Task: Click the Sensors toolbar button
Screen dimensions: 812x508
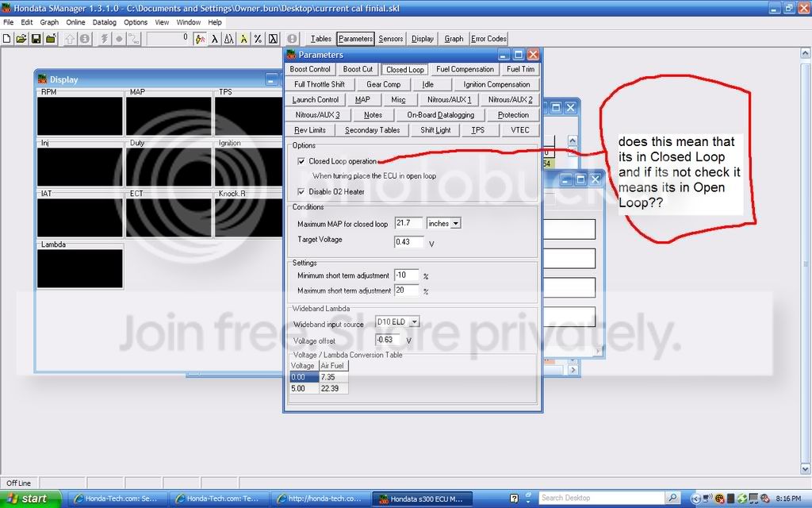Action: (x=390, y=38)
